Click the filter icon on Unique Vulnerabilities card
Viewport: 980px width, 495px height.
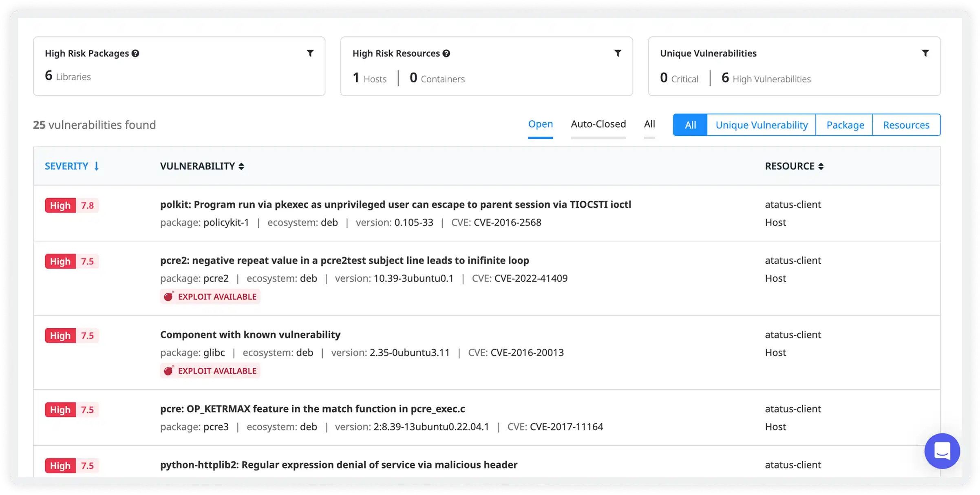pos(925,53)
